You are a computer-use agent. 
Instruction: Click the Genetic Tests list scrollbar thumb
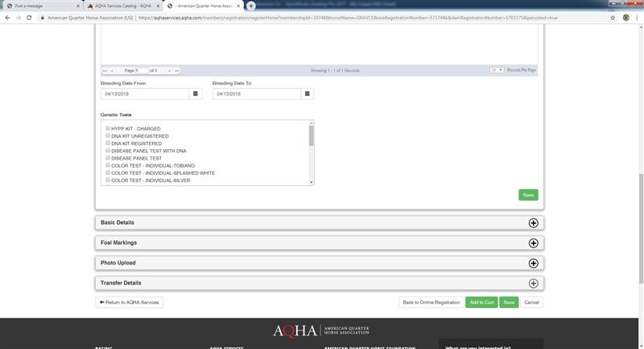(x=312, y=135)
